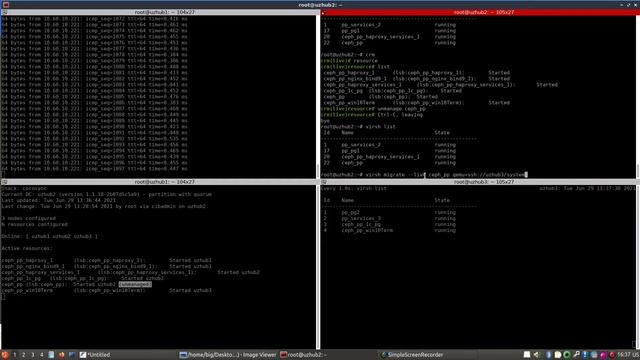Click the terminal window icon in the title bar
Image resolution: width=640 pixels, height=360 pixels.
6,4
